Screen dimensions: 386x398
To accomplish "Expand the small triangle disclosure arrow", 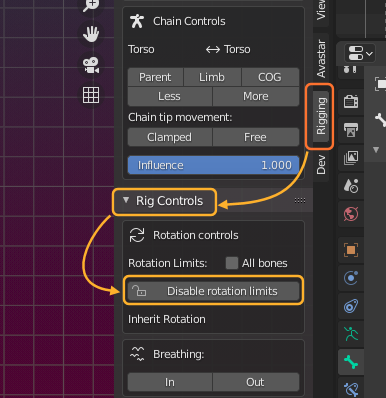I will (x=376, y=150).
